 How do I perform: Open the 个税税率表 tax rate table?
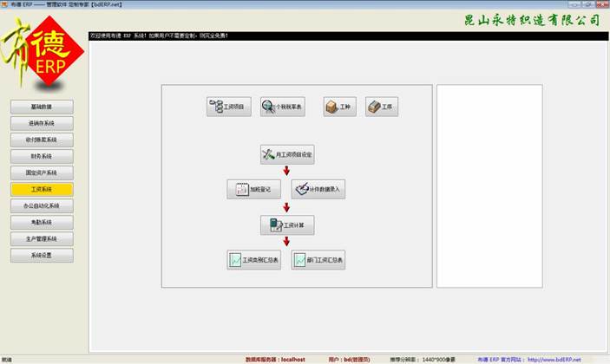click(283, 107)
